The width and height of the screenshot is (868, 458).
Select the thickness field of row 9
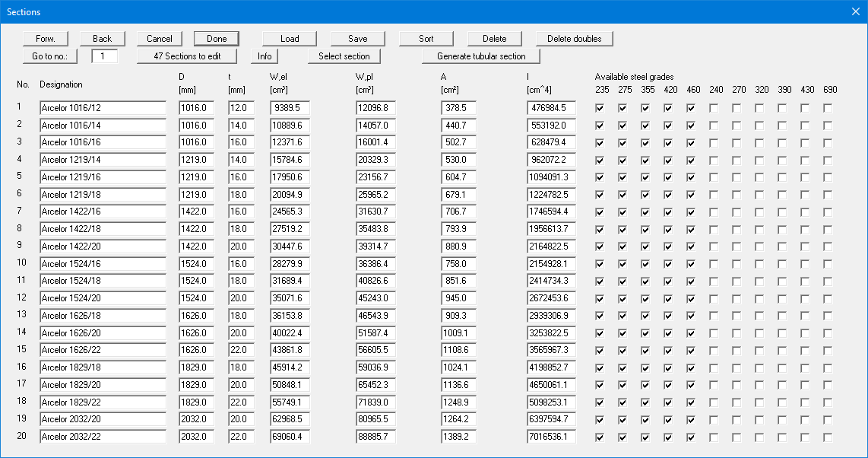pos(241,246)
